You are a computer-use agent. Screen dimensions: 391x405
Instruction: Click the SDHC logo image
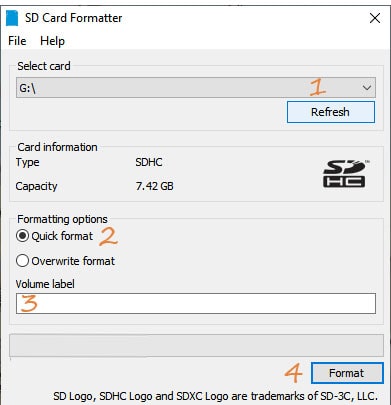(346, 174)
